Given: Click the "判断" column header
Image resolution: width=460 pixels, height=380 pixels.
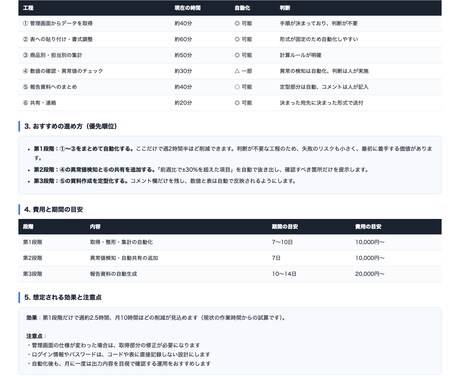Looking at the screenshot, I should click(285, 8).
